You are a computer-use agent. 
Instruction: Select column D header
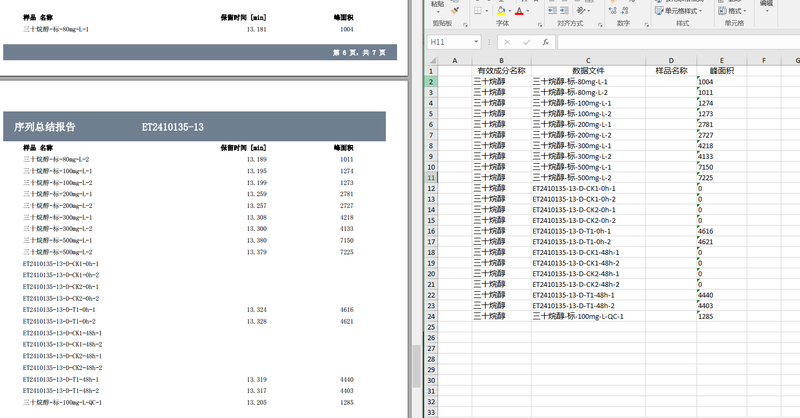pyautogui.click(x=671, y=60)
